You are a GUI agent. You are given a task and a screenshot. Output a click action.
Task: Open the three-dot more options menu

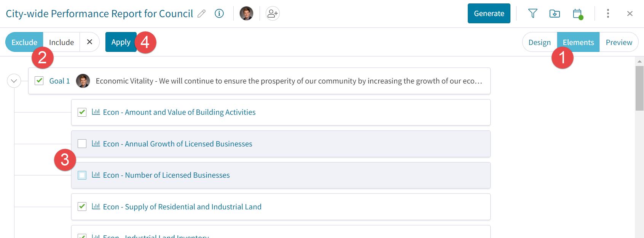608,13
